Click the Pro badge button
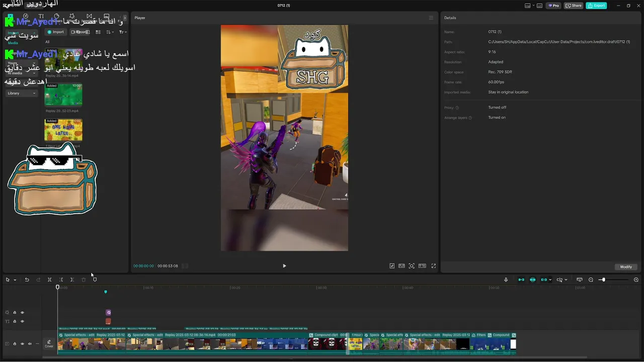Viewport: 644px width, 362px height. (x=554, y=6)
